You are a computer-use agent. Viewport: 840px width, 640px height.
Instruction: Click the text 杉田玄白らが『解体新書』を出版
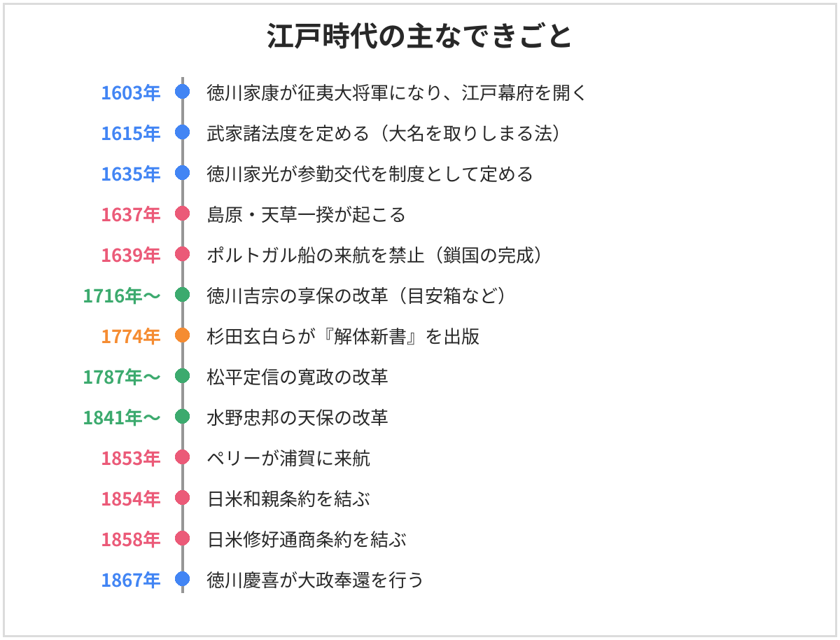tap(343, 336)
